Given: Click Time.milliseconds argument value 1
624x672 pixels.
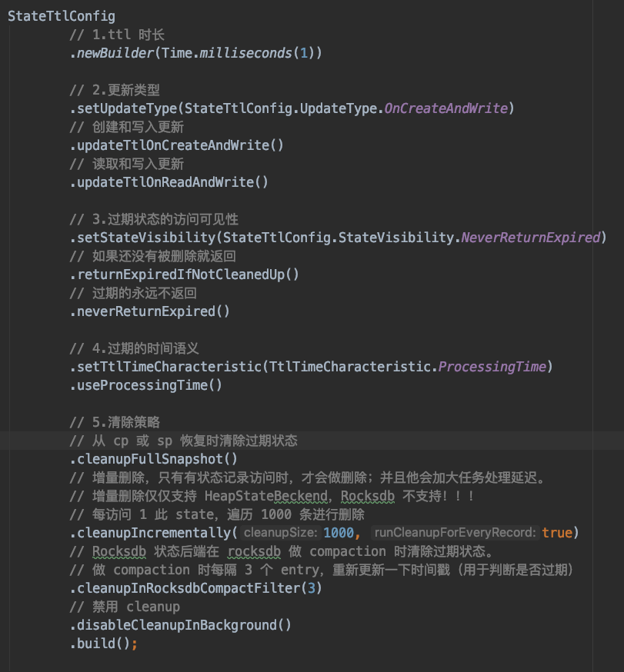Looking at the screenshot, I should coord(306,52).
